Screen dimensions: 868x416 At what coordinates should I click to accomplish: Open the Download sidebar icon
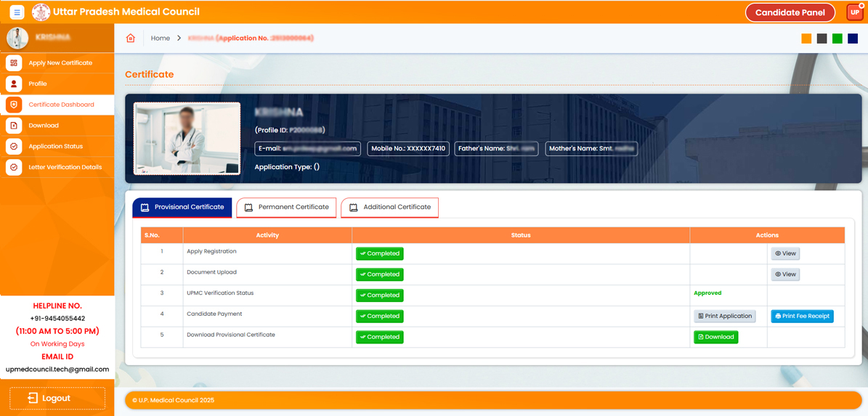click(14, 126)
